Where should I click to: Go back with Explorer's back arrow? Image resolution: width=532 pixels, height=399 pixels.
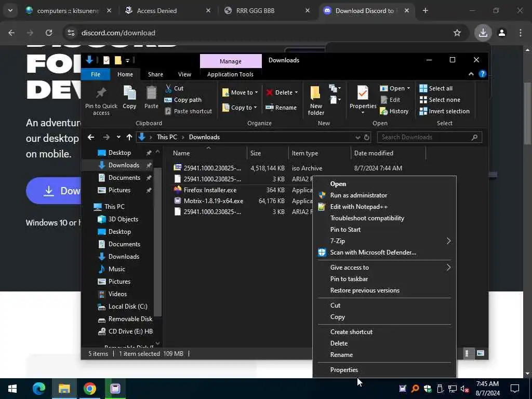point(90,137)
